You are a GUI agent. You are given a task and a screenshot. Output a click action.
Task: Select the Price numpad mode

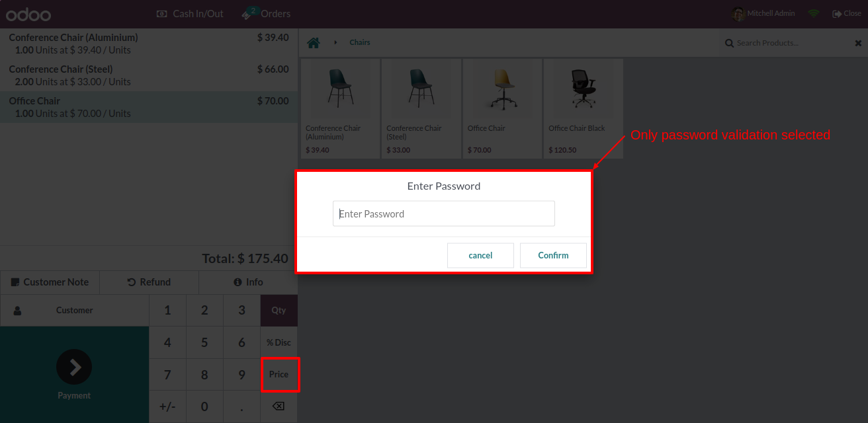coord(279,374)
